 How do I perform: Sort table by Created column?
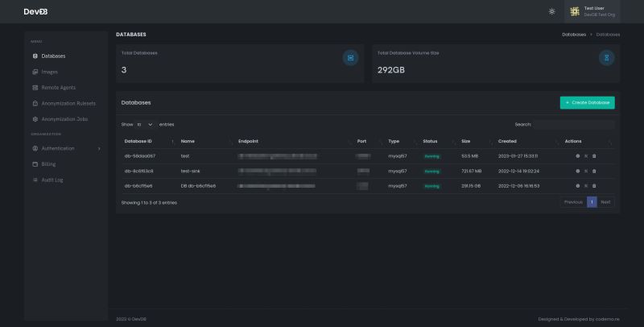[x=528, y=141]
